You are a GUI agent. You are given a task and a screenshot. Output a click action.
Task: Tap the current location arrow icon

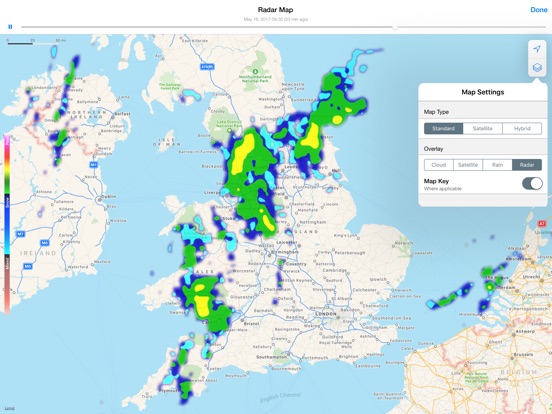[x=537, y=49]
